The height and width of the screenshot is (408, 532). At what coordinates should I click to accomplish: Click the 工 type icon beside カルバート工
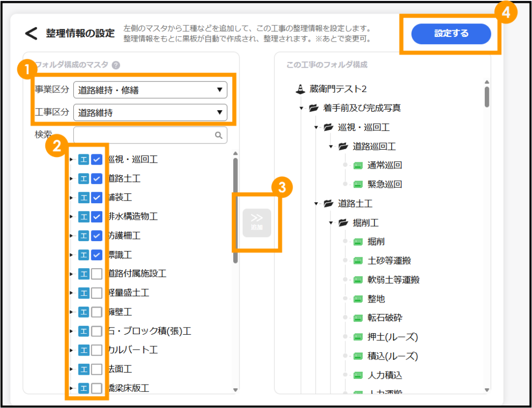click(x=84, y=350)
